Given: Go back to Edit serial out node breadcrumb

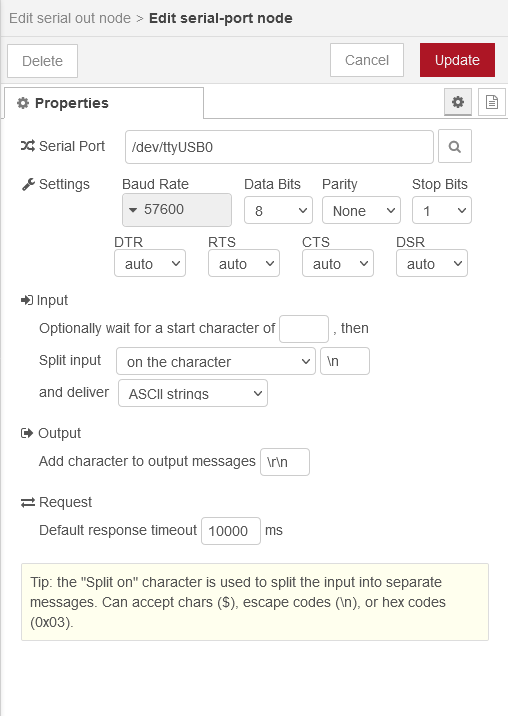Looking at the screenshot, I should (70, 18).
